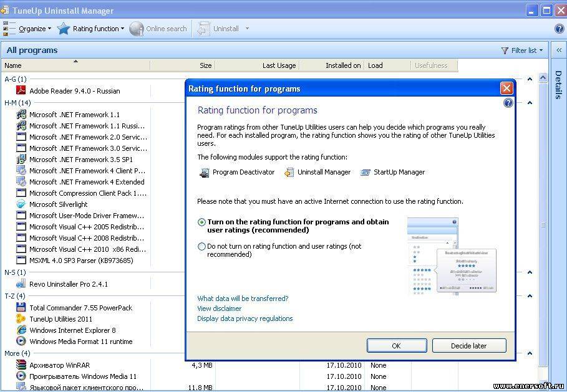Collapse the A-G group
Image resolution: width=567 pixels, height=392 pixels.
[530, 79]
